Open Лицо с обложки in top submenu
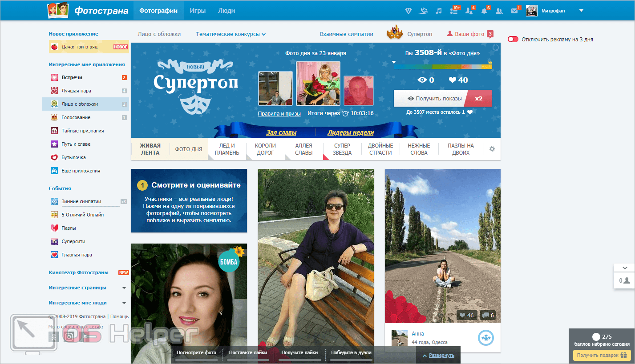Image resolution: width=635 pixels, height=364 pixels. click(159, 34)
